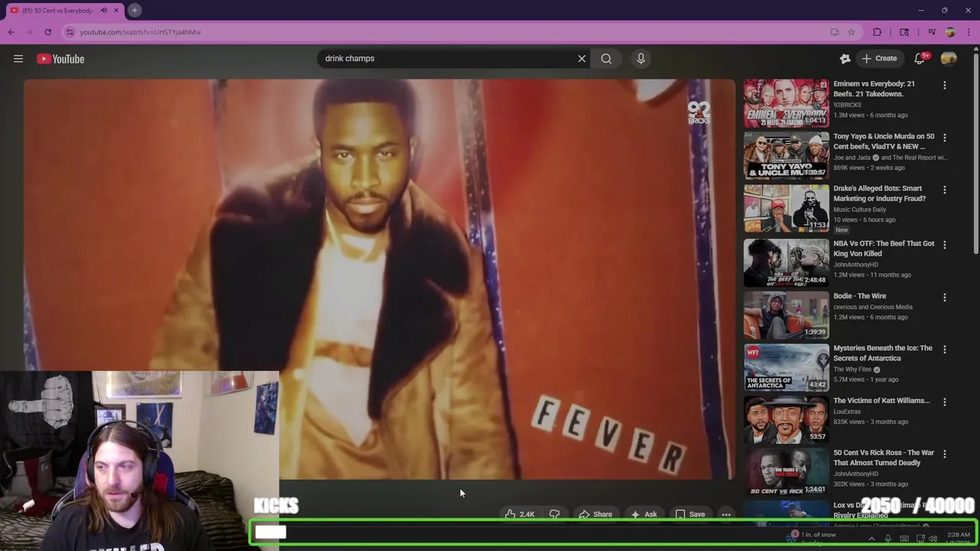Screen dimensions: 980x551
Task: Click the page vertical scrollbar
Action: pyautogui.click(x=975, y=153)
